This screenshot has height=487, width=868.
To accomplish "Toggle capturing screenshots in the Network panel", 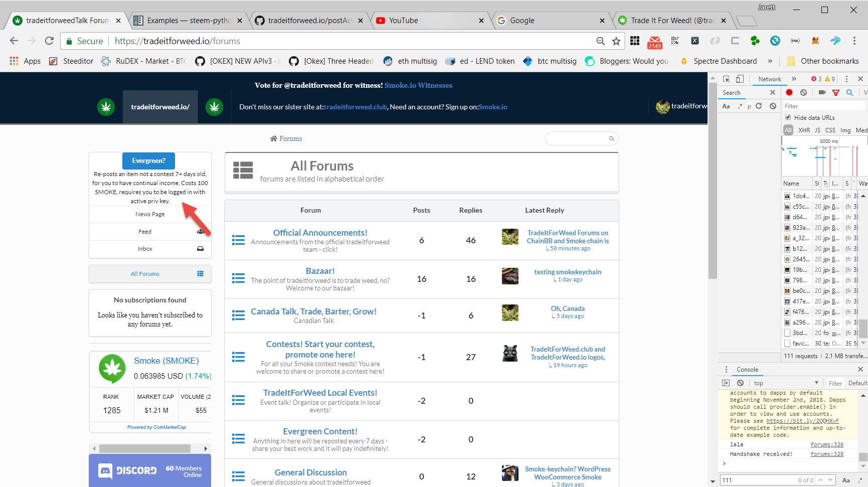I will pyautogui.click(x=822, y=92).
